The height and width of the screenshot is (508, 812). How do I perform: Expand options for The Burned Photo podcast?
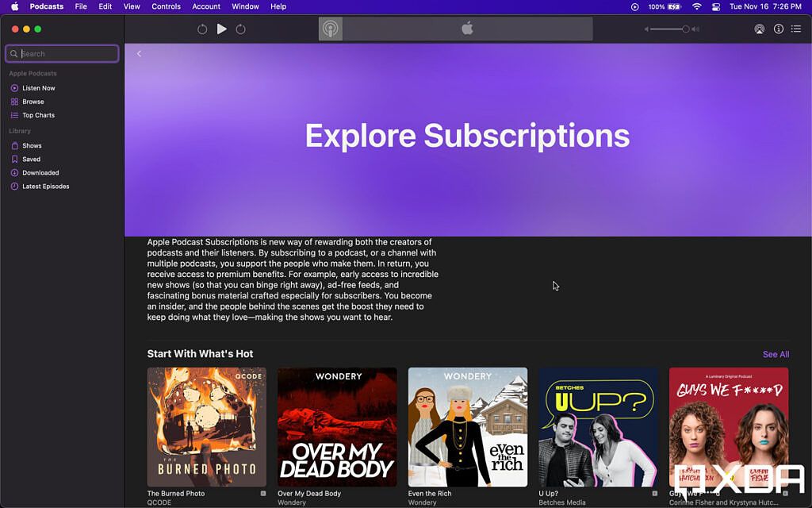point(263,494)
